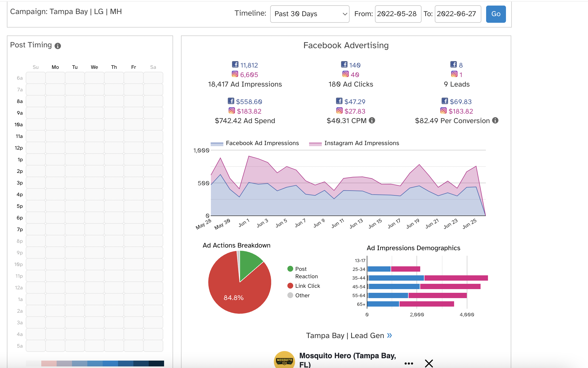This screenshot has height=368, width=588.
Task: Click the $742.42 Ad Spend text
Action: [245, 121]
